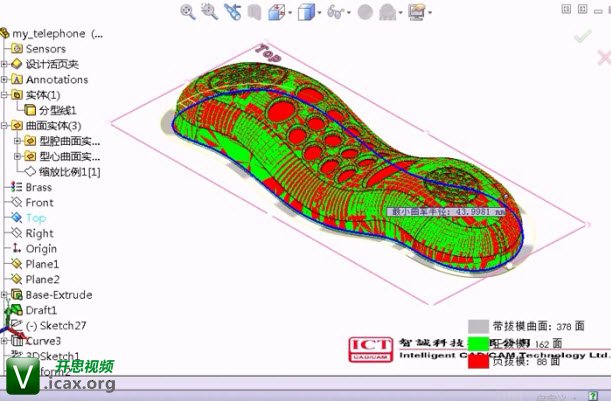Expand the Base-Extrude feature

4,295
